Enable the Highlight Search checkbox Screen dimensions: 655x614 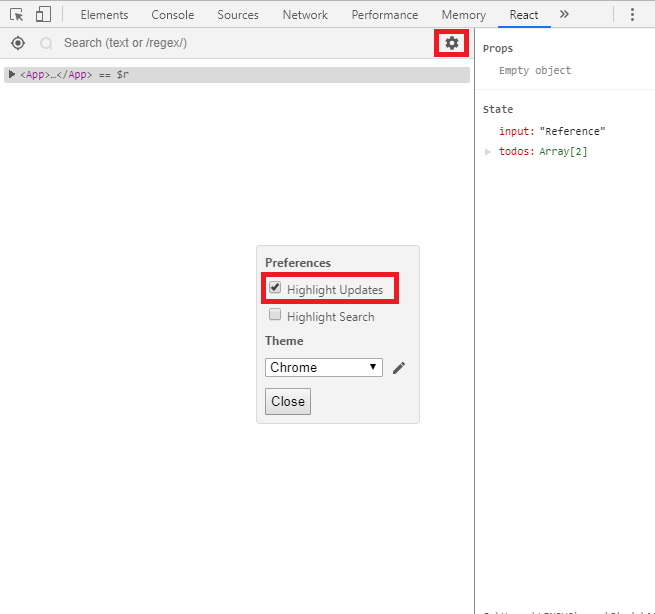pyautogui.click(x=275, y=314)
